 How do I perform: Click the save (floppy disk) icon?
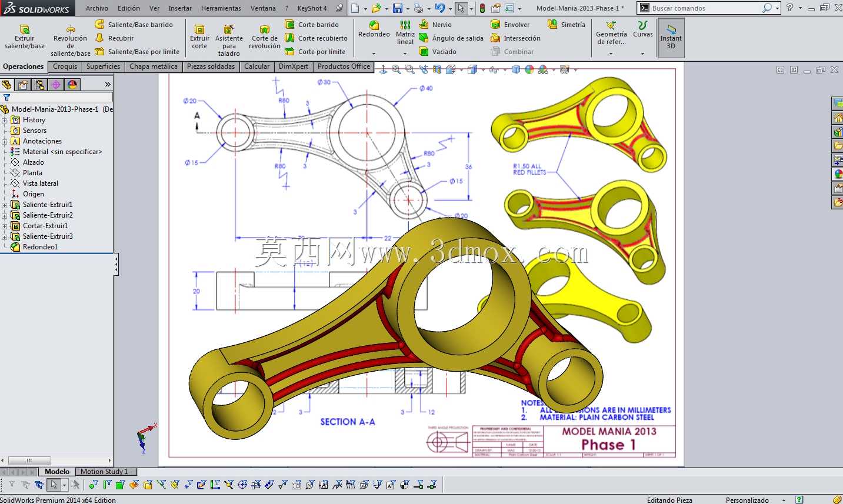pyautogui.click(x=398, y=8)
